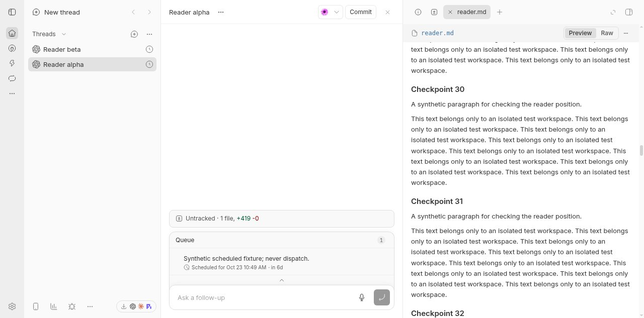Open the bar chart usage icon
Image resolution: width=644 pixels, height=318 pixels.
click(53, 306)
